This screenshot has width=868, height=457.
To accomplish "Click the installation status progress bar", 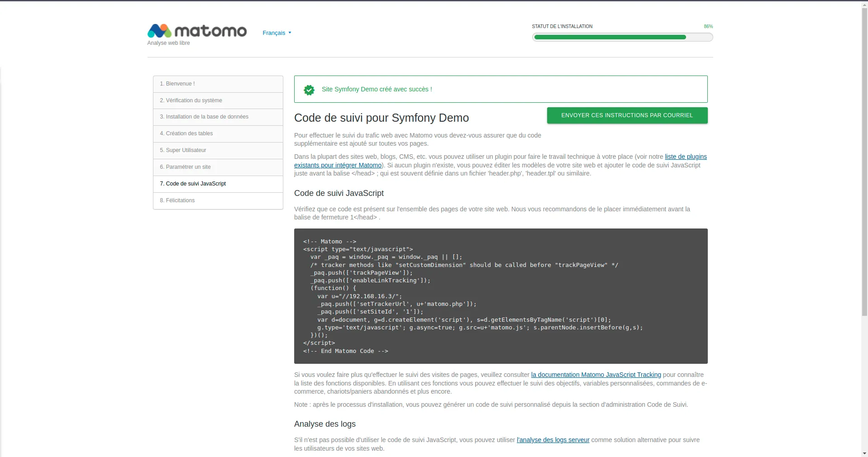I will pos(622,37).
